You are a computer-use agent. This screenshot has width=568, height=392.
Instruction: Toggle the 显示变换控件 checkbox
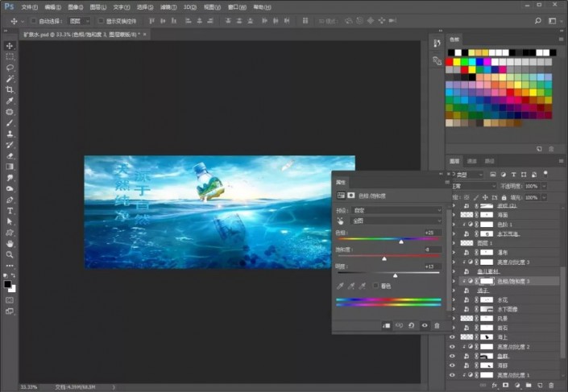point(101,21)
